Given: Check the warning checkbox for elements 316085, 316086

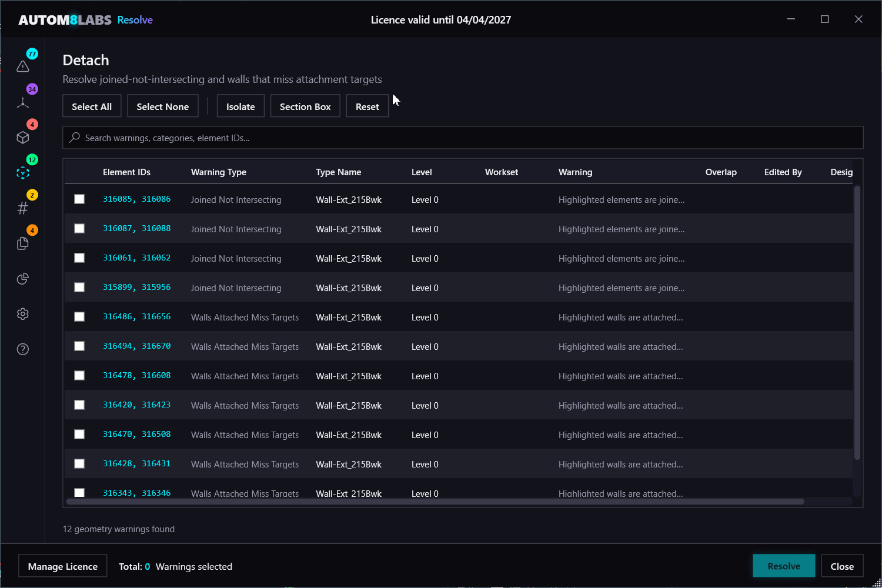Looking at the screenshot, I should pyautogui.click(x=79, y=199).
